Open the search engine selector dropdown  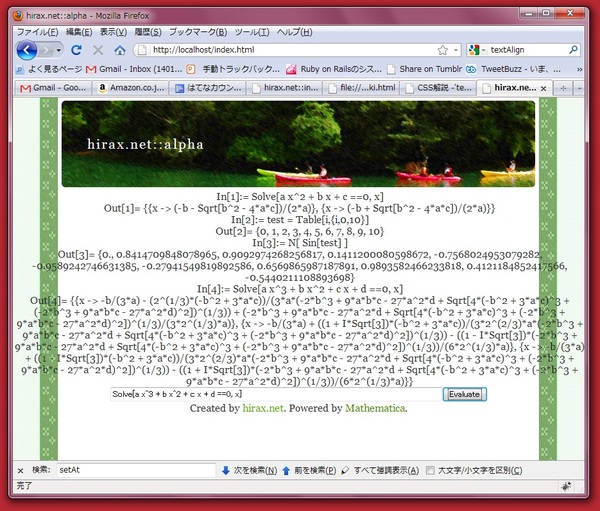[478, 50]
